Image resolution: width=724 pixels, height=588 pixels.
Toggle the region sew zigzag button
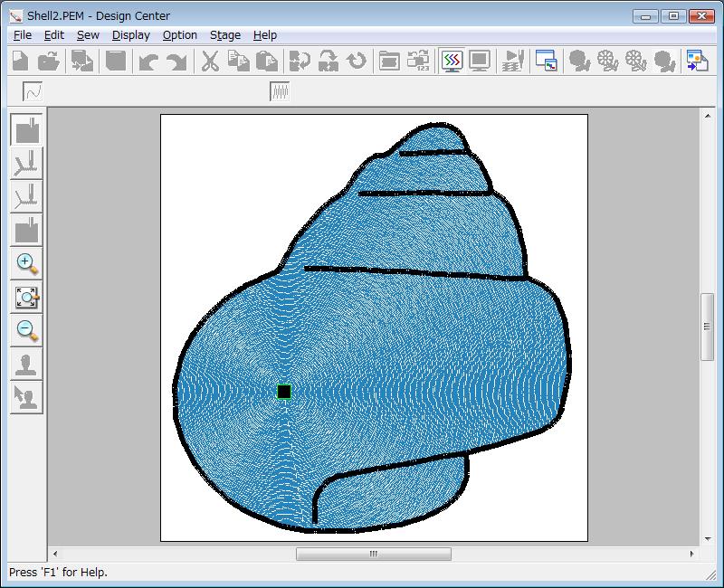coord(280,91)
